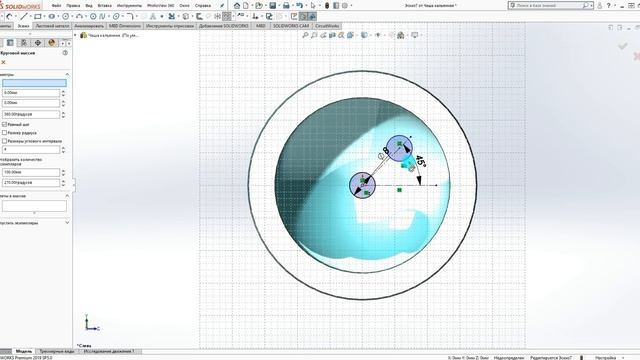640x360 pixels.
Task: Click the highlighted pattern center selection box
Action: pos(34,83)
